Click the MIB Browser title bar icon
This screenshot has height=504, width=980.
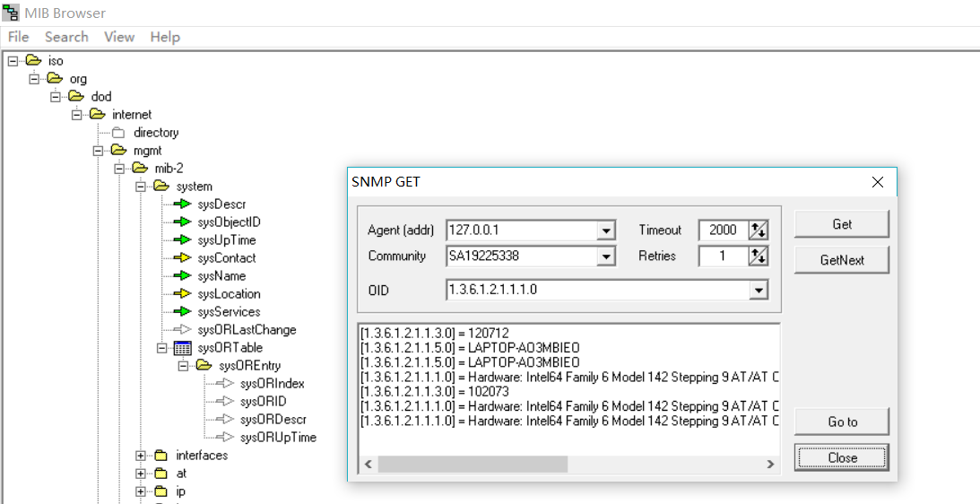(x=11, y=13)
